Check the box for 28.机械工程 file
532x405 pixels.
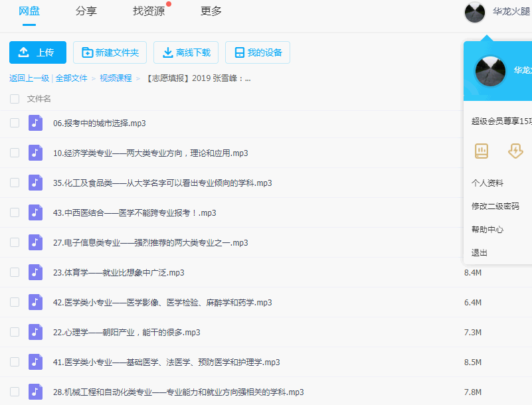pos(15,392)
